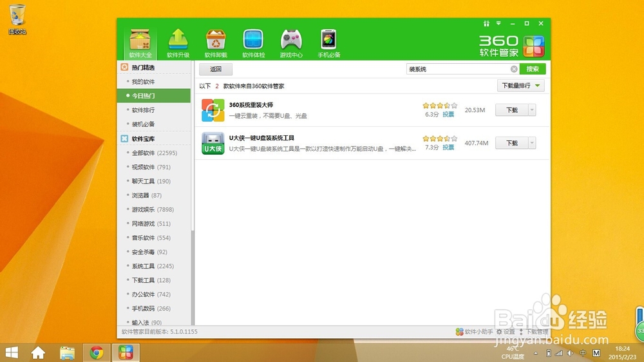Select 系统工具 (2245) category

click(x=154, y=266)
